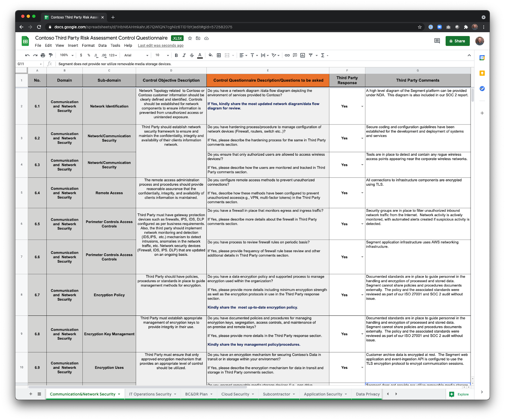Open the Yes dropdown in row 6.1
The width and height of the screenshot is (505, 420).
(x=362, y=106)
